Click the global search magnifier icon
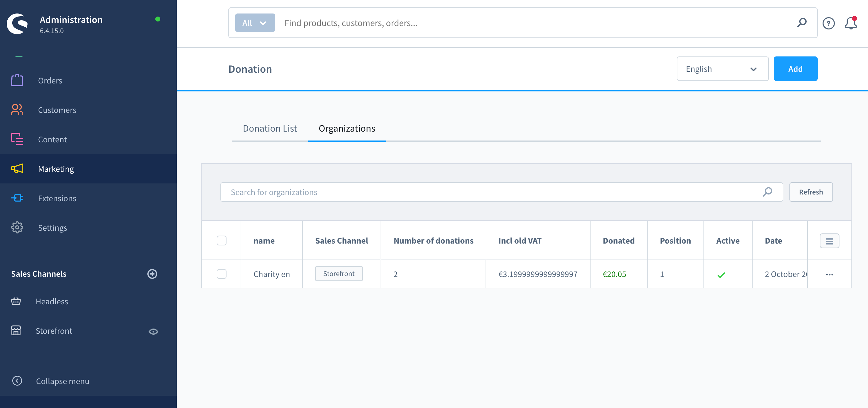This screenshot has width=868, height=408. [x=802, y=23]
